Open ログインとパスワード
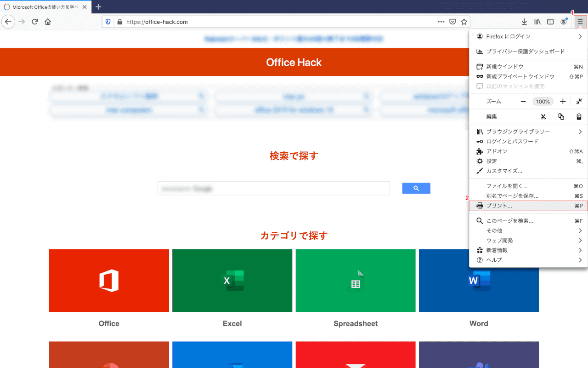The height and width of the screenshot is (368, 588). pyautogui.click(x=528, y=141)
